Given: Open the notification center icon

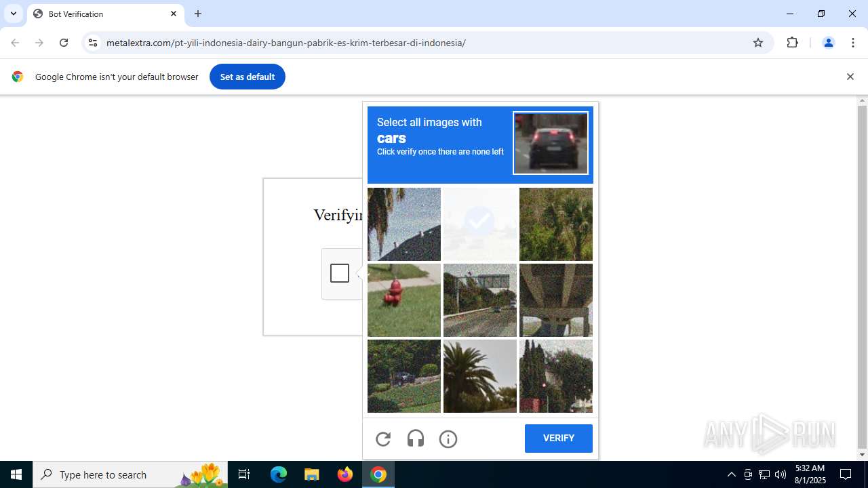Looking at the screenshot, I should coord(846,474).
